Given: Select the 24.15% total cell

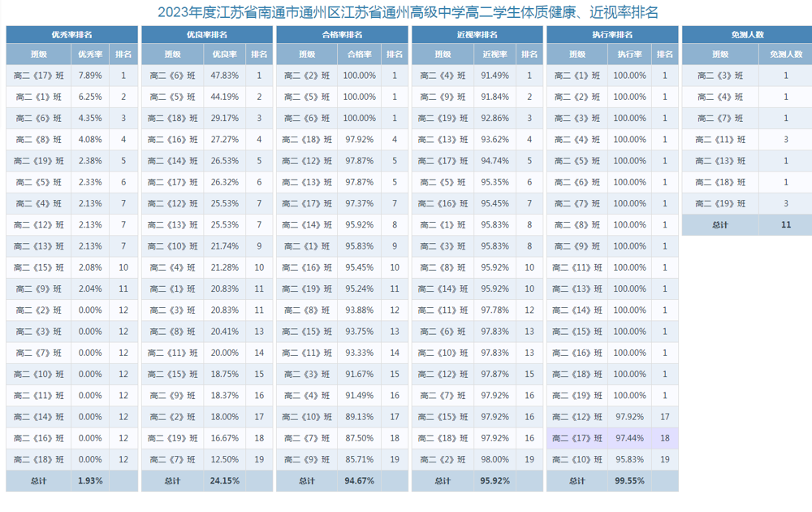Looking at the screenshot, I should [x=225, y=480].
